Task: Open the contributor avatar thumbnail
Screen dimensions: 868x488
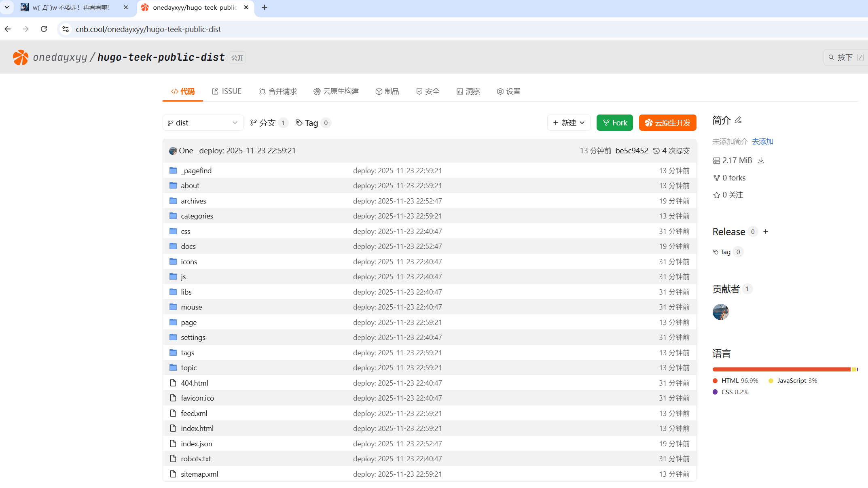Action: coord(720,312)
